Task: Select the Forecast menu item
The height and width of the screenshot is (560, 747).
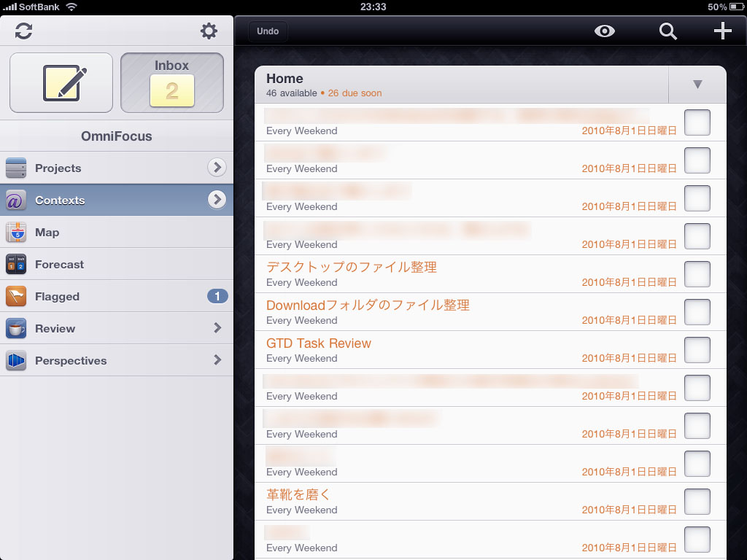Action: click(117, 264)
